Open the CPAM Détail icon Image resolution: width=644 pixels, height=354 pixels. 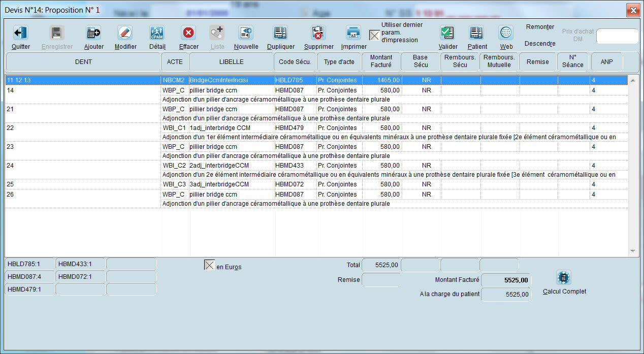click(157, 33)
